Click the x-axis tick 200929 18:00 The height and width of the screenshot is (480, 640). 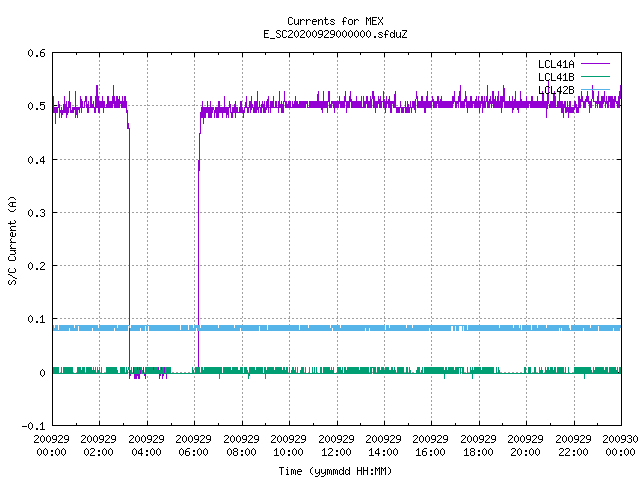[x=478, y=445]
